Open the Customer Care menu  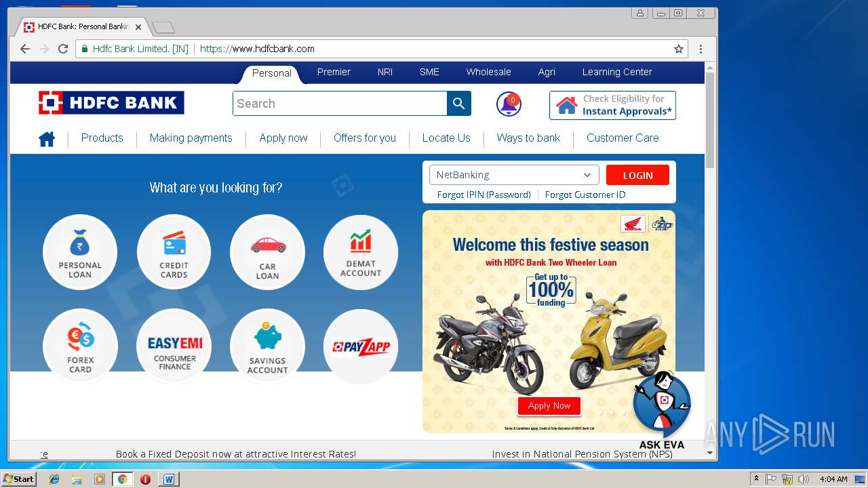(623, 138)
